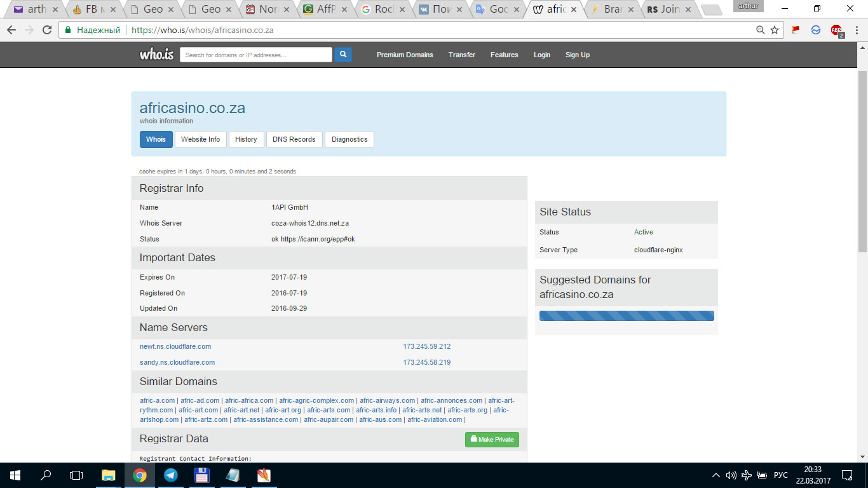
Task: Bookmark this page with the star icon
Action: 775,30
